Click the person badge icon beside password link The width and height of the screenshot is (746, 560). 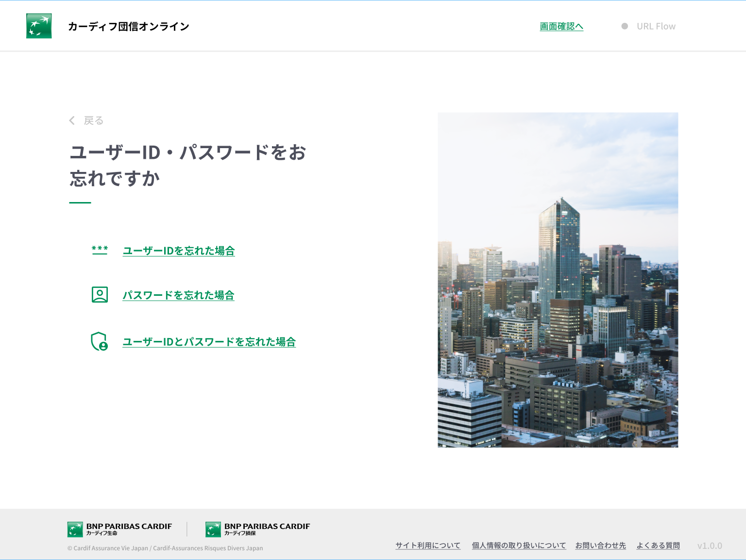click(x=100, y=295)
